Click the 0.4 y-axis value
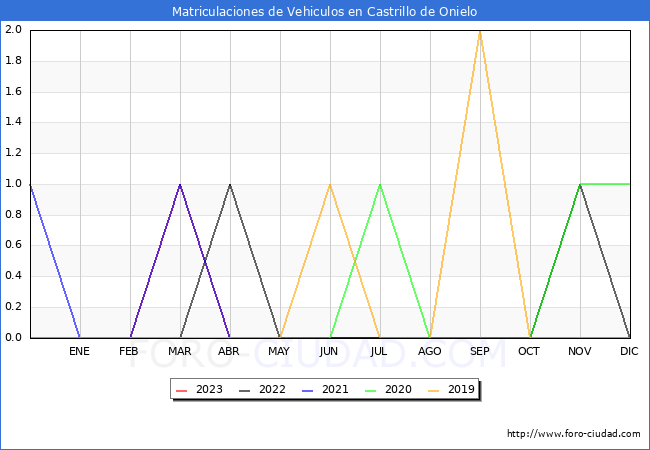 point(13,276)
